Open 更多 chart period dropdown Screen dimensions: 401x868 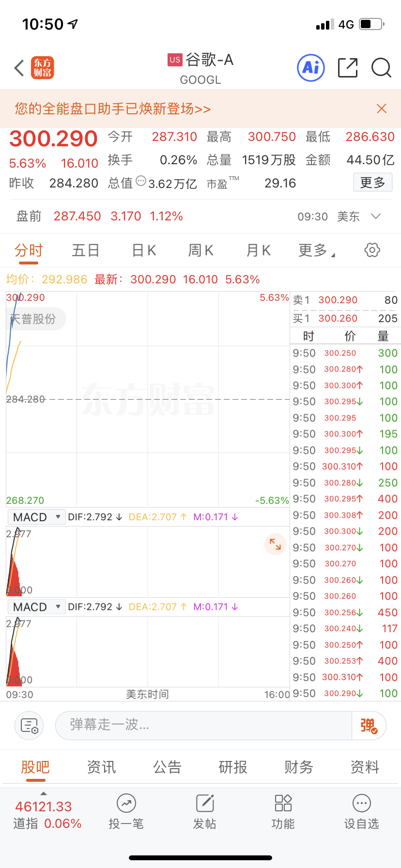317,250
